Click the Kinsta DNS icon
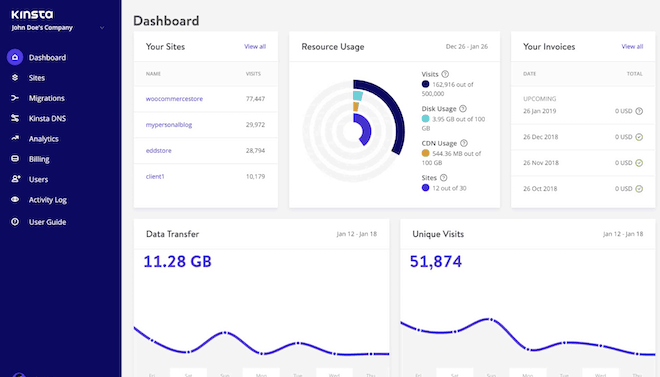 coord(15,118)
